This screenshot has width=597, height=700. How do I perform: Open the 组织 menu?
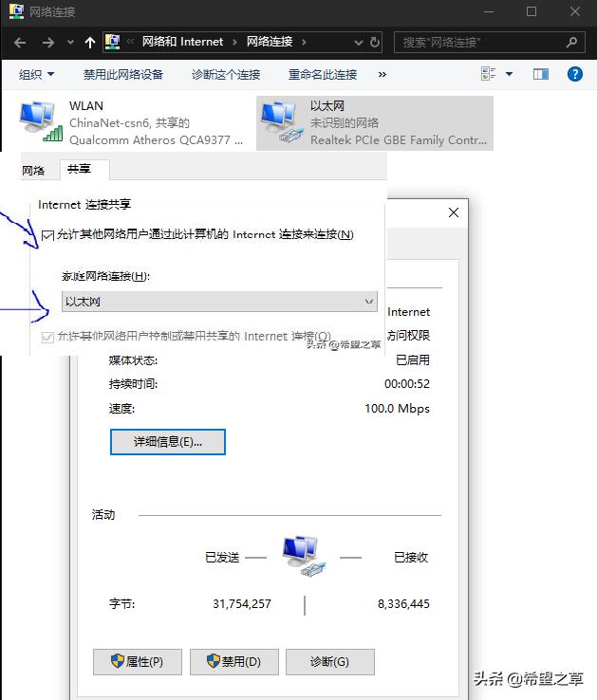pyautogui.click(x=36, y=74)
